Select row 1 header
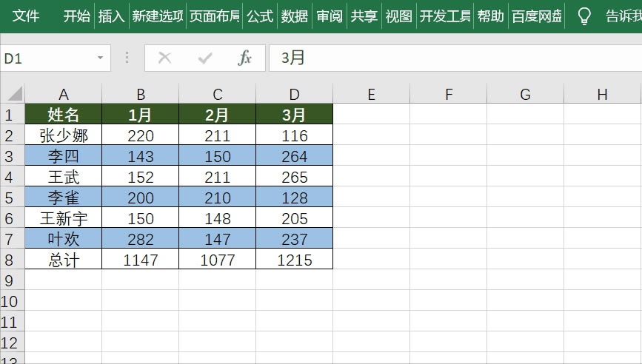 [13, 114]
